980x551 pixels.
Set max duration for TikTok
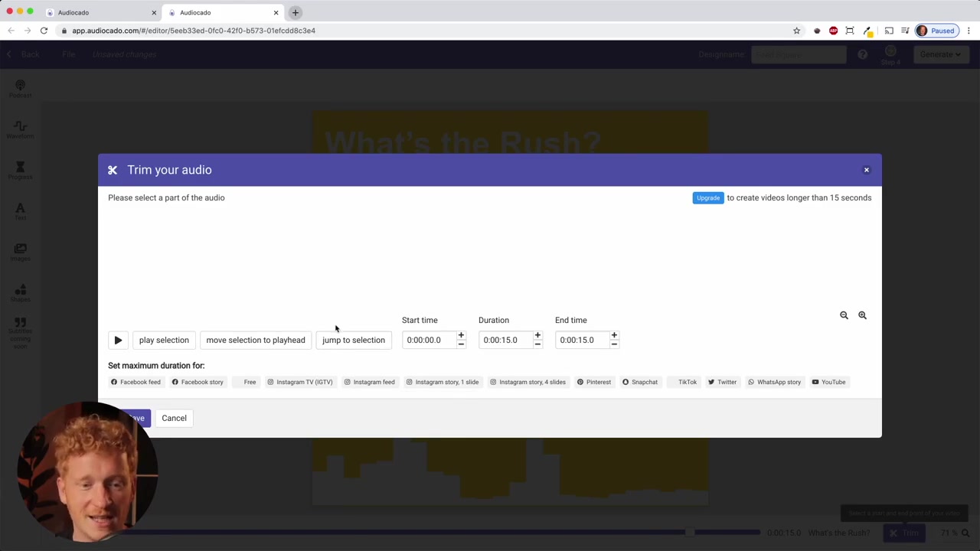[683, 382]
